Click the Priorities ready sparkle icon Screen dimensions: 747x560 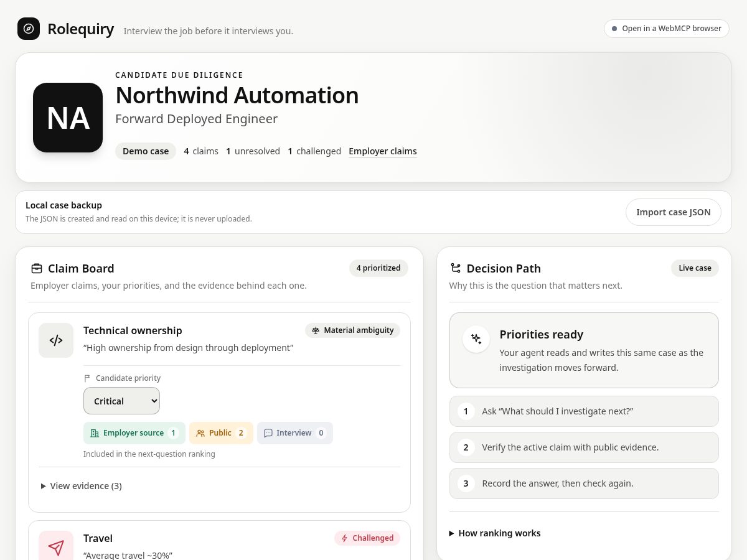(476, 339)
